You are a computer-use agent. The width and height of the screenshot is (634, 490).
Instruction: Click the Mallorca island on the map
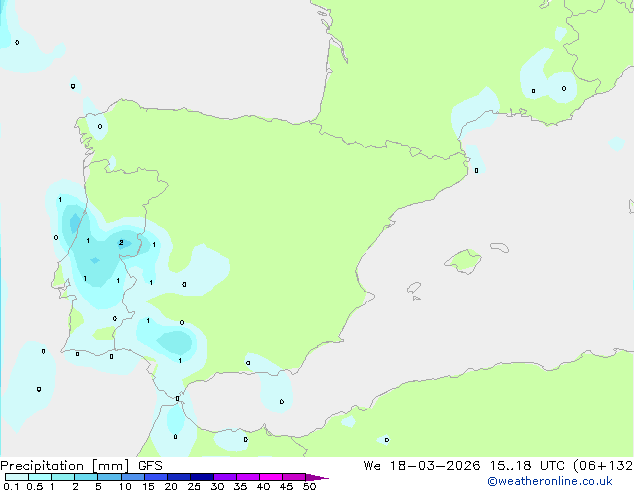tap(463, 261)
